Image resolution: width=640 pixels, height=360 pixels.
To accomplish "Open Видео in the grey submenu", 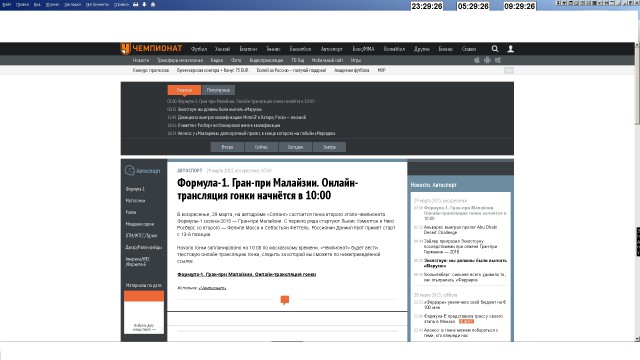I will tap(217, 60).
